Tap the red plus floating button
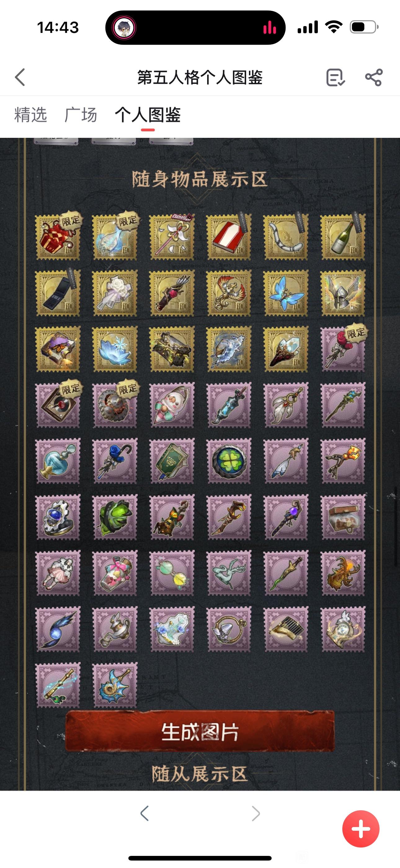This screenshot has width=400, height=868. click(x=361, y=829)
